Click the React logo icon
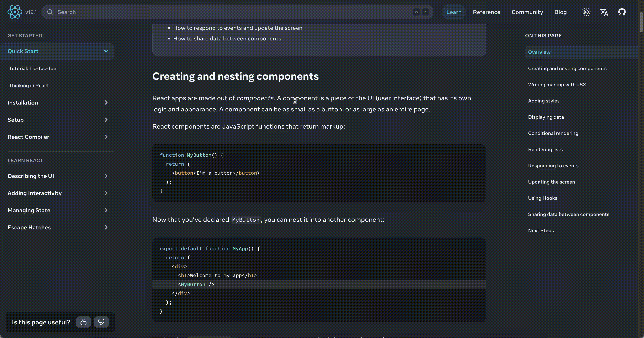The height and width of the screenshot is (338, 644). coord(15,12)
